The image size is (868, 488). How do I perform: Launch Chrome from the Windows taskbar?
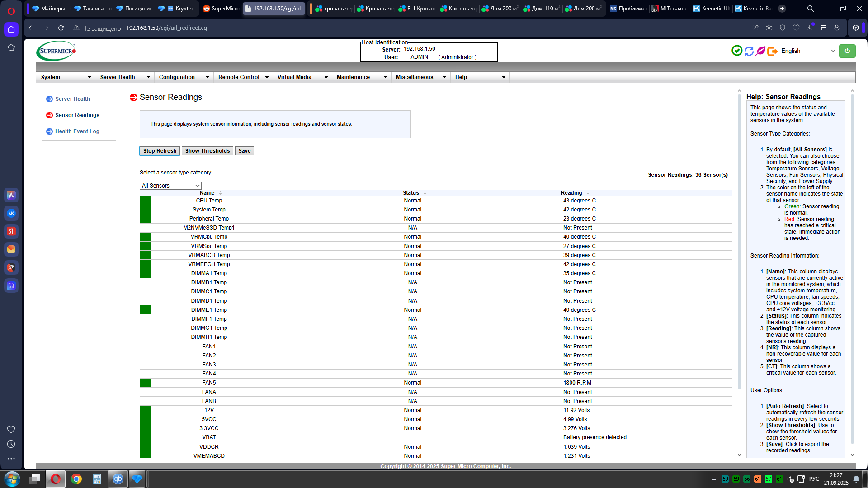pos(76,479)
